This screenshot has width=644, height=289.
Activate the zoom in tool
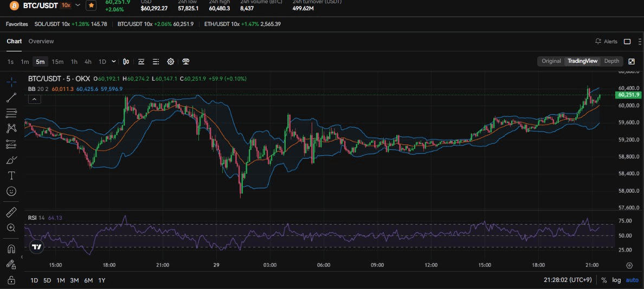(11, 228)
